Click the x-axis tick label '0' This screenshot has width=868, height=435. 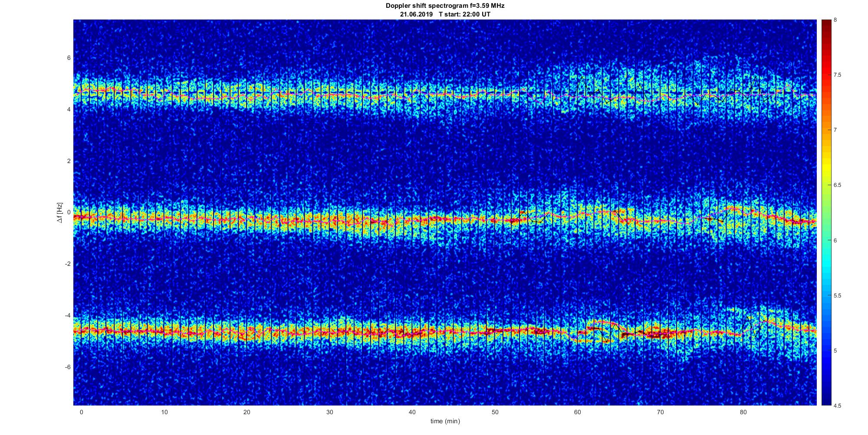coord(81,412)
